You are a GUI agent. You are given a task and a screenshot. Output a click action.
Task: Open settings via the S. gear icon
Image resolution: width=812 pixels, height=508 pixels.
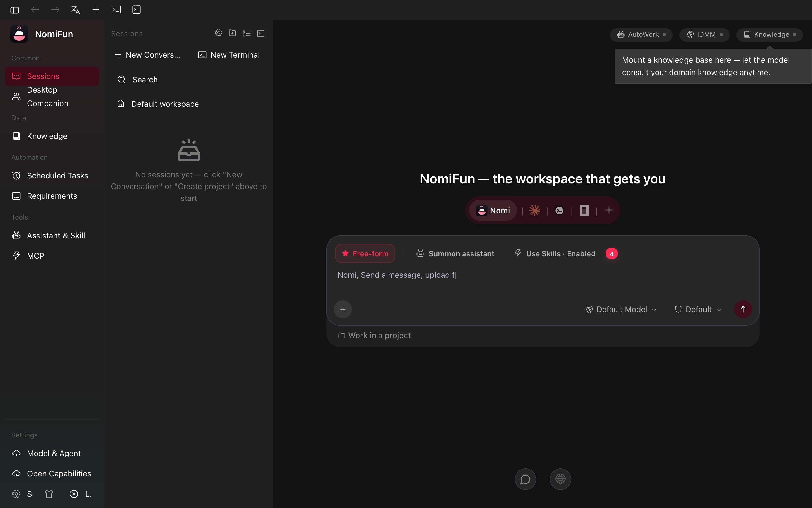pos(16,494)
